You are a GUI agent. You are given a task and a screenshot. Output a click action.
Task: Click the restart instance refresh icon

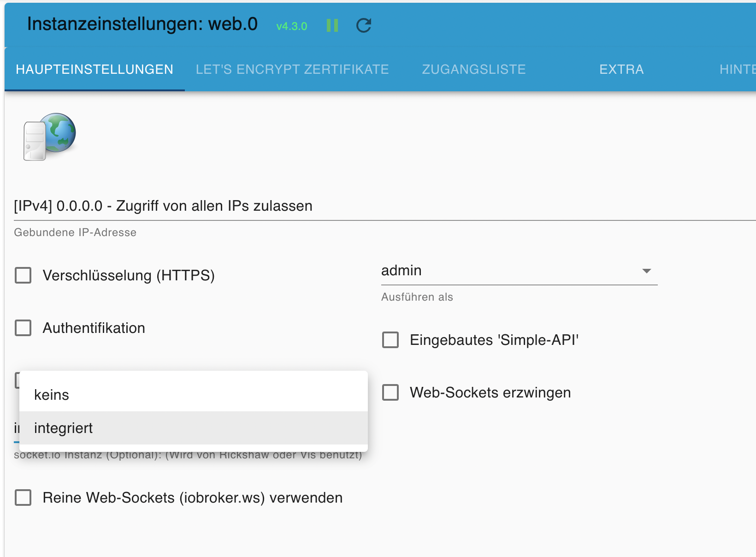coord(364,25)
